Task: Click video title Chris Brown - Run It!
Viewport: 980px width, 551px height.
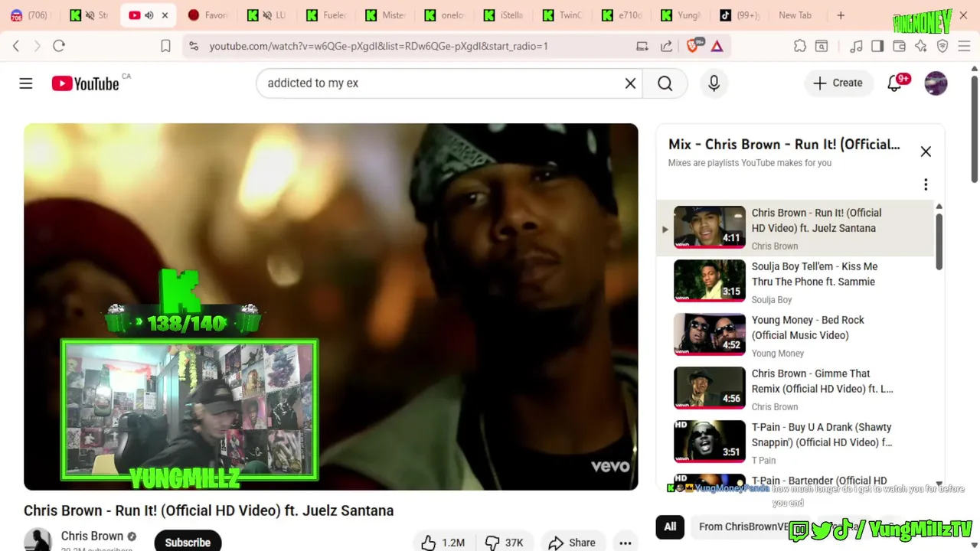Action: coord(208,510)
